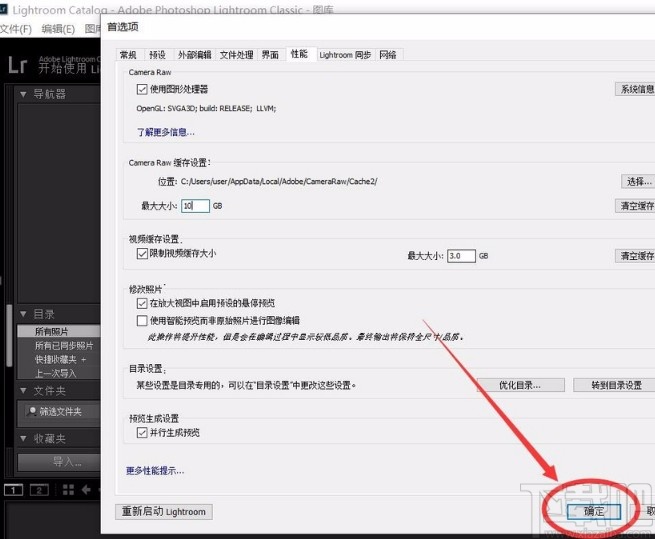Click the Lightroom app icon in the title bar
This screenshot has width=655, height=539.
click(x=4, y=9)
